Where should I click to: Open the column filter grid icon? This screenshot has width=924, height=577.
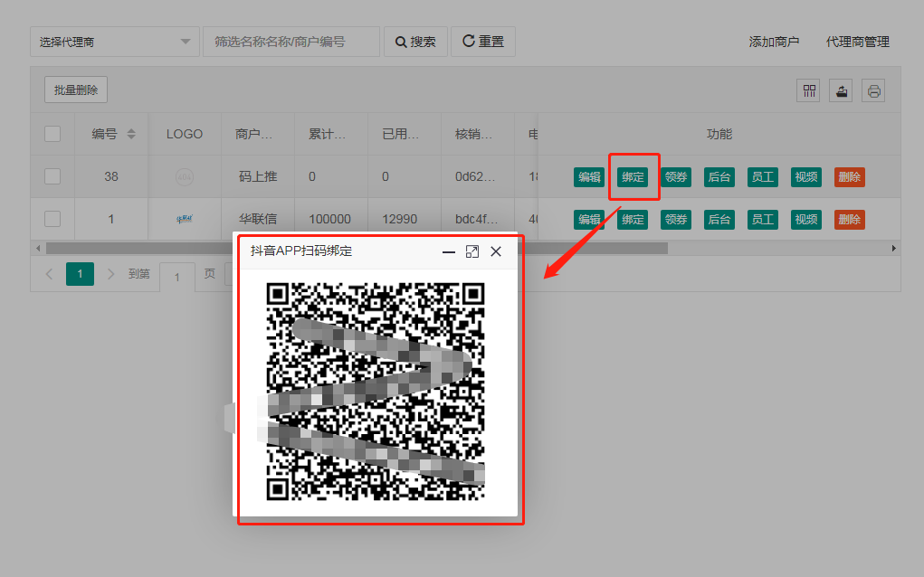pyautogui.click(x=808, y=90)
